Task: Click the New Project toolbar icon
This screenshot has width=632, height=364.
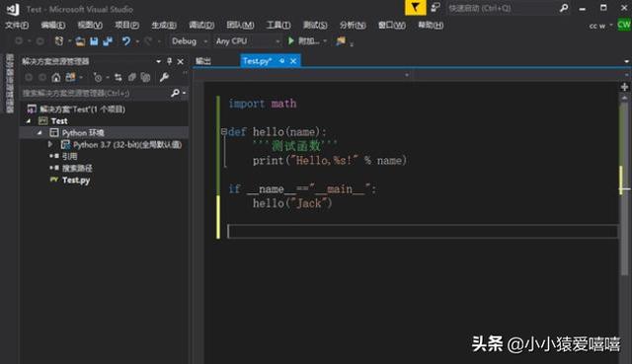Action: [x=59, y=41]
